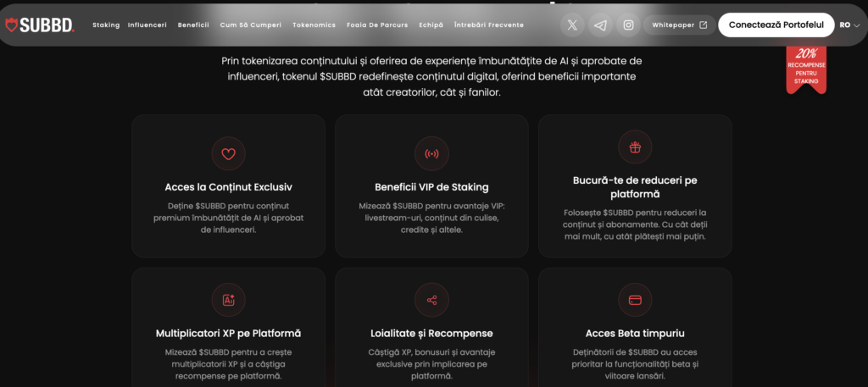Click Conectează Portofelul button

[x=776, y=25]
